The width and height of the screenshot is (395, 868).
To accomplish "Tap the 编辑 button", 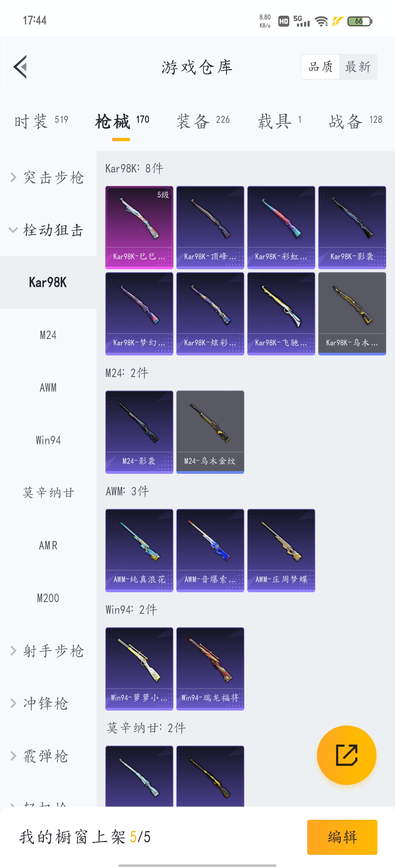I will point(342,837).
